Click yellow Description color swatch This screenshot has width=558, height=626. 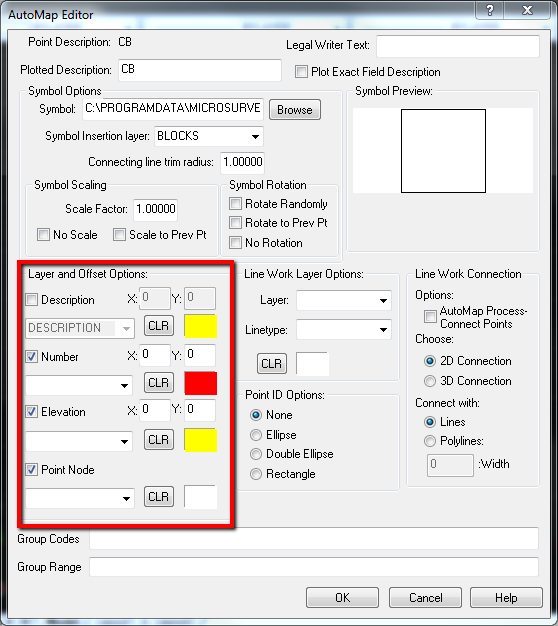click(201, 326)
